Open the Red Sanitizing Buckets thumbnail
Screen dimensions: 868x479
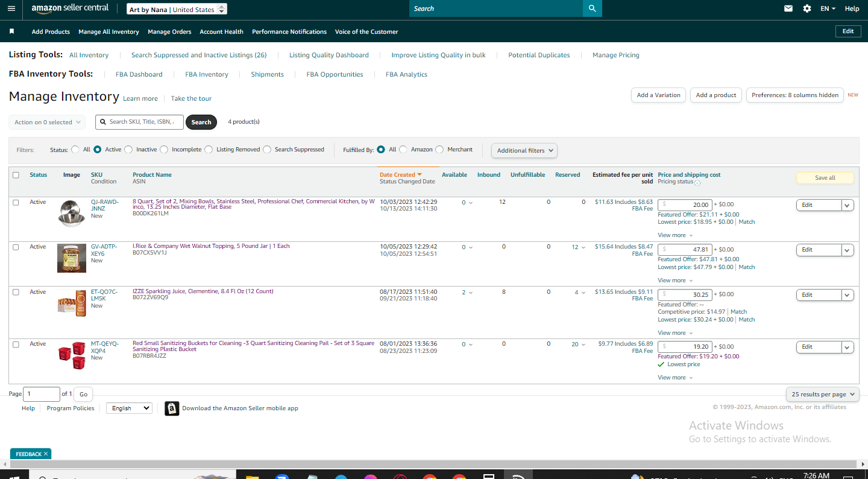tap(72, 355)
